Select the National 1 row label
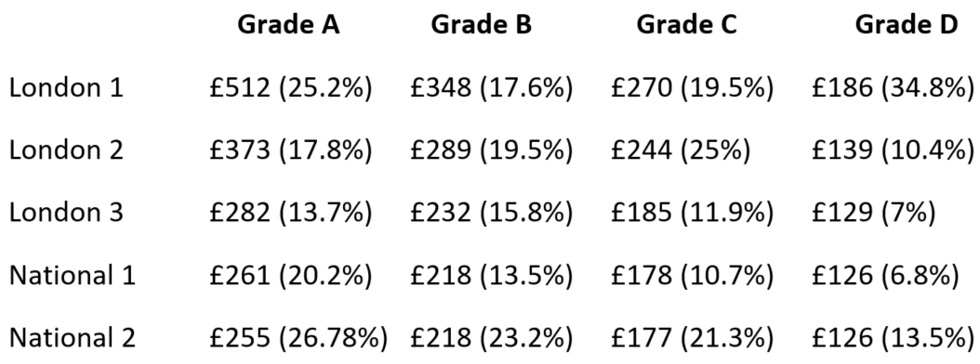Viewport: 980px width, 364px height. (x=73, y=276)
